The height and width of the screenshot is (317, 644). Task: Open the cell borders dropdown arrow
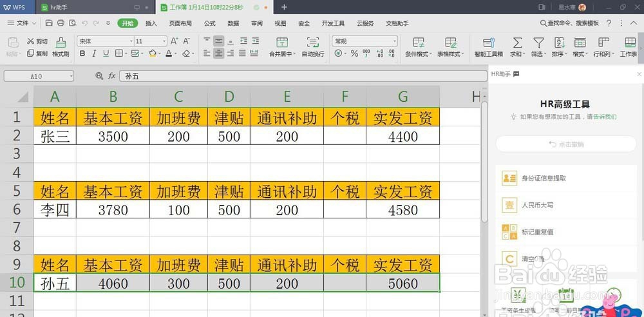[126, 53]
